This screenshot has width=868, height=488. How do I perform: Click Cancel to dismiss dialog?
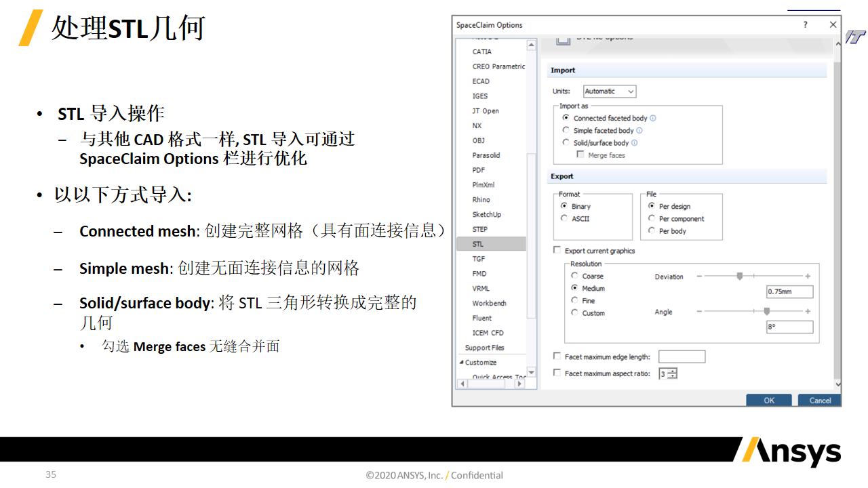pyautogui.click(x=820, y=400)
